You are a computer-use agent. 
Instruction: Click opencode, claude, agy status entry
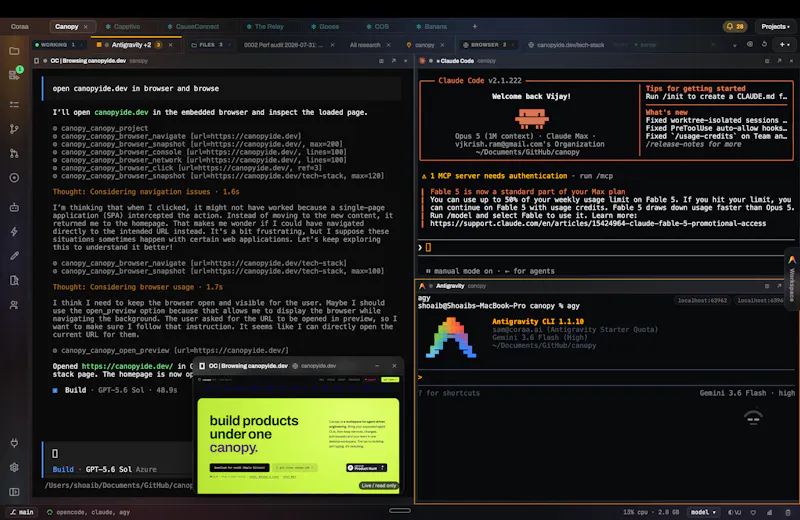[x=88, y=512]
